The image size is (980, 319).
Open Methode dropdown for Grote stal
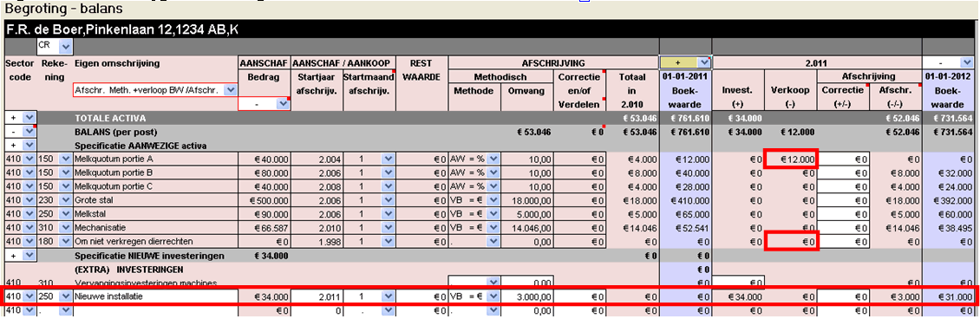[493, 200]
